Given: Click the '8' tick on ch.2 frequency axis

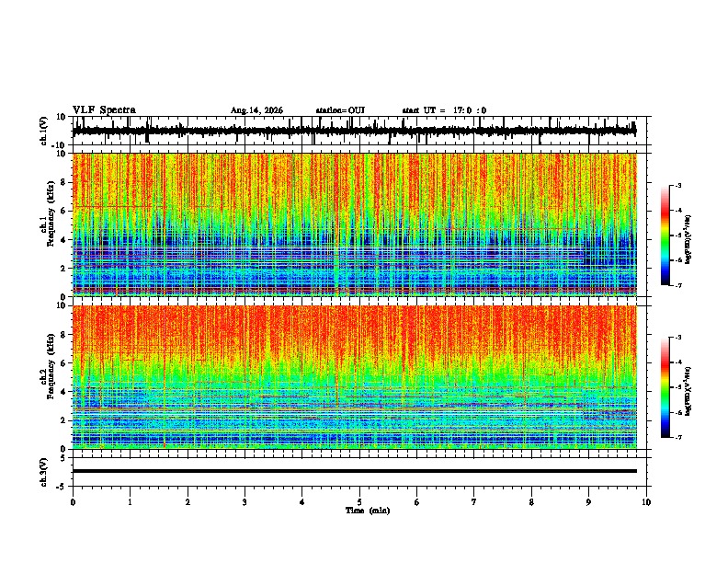Looking at the screenshot, I should click(64, 335).
